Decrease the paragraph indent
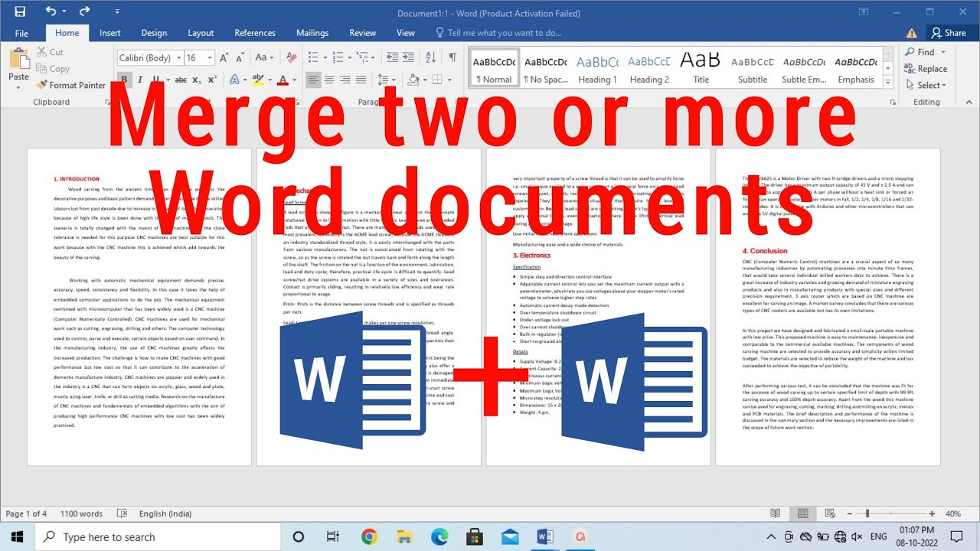The image size is (980, 551). [393, 57]
